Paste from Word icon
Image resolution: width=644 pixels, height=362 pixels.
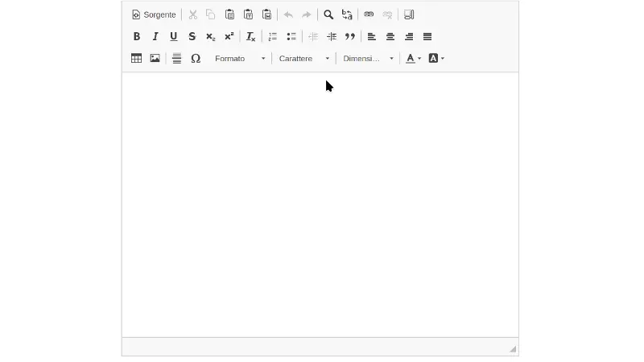(x=267, y=14)
